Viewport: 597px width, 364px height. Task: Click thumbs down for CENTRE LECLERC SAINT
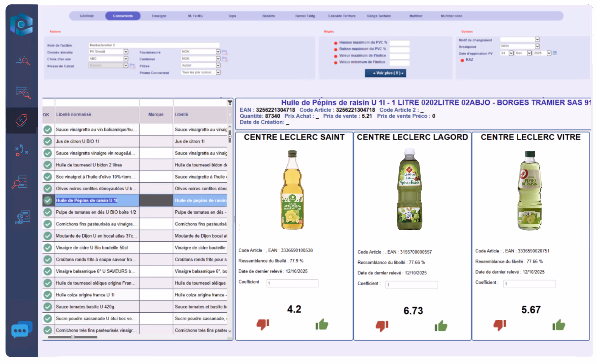click(263, 324)
